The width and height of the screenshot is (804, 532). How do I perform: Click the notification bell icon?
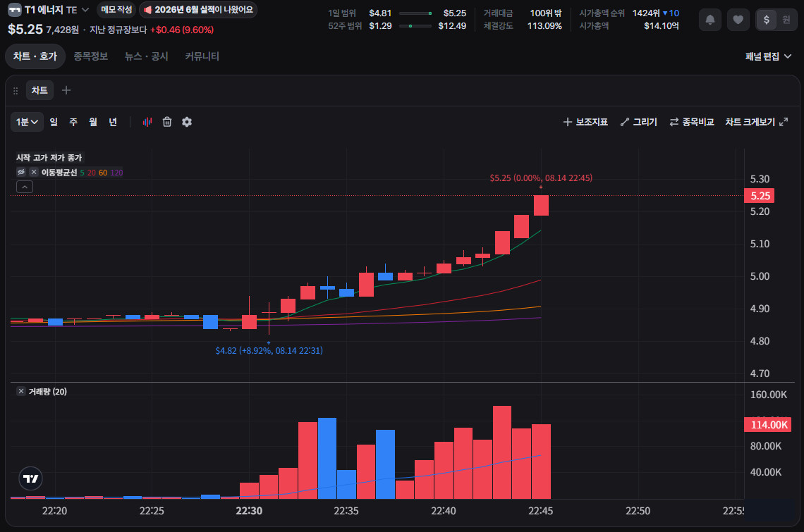click(x=710, y=20)
